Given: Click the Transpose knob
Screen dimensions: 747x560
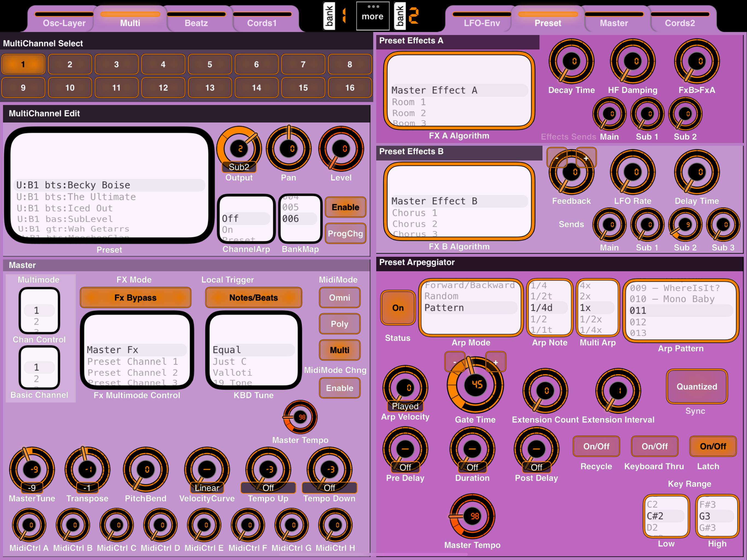Looking at the screenshot, I should tap(87, 469).
